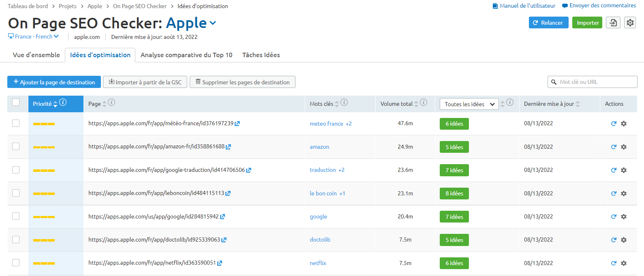Image resolution: width=644 pixels, height=276 pixels.
Task: Rerun analysis for the leboncoin row
Action: (614, 193)
